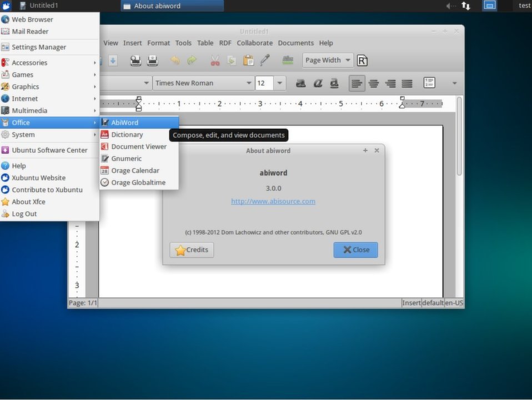The width and height of the screenshot is (532, 400).
Task: Open Orage Calendar in Office submenu
Action: (139, 171)
